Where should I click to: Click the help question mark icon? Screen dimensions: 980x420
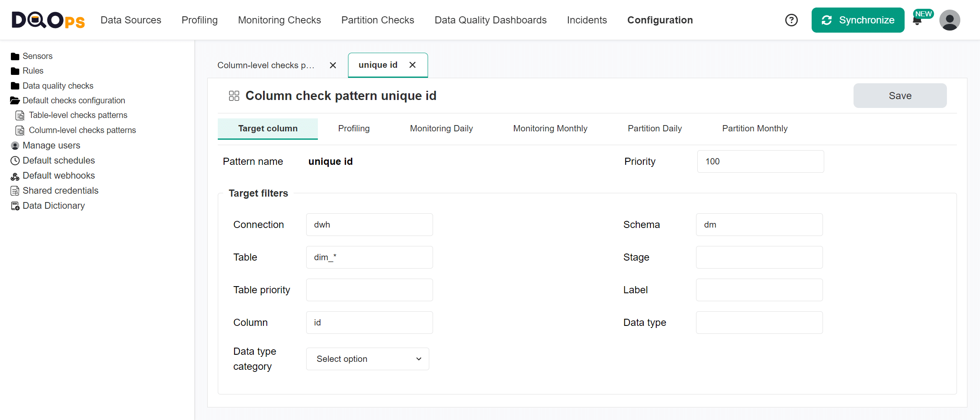pyautogui.click(x=791, y=20)
